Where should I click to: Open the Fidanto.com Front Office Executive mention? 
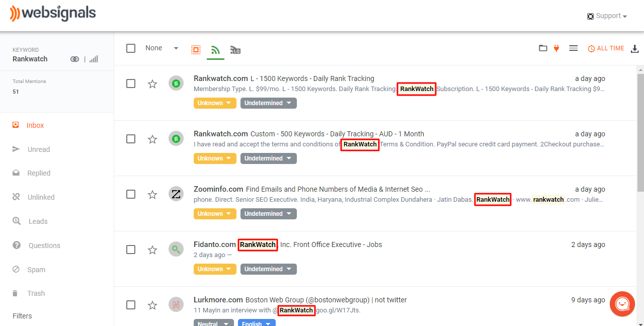(x=288, y=244)
